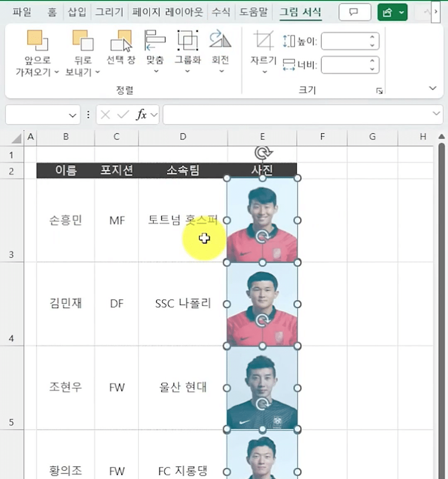Expand the formula bar chevron
This screenshot has width=448, height=479.
[x=436, y=113]
